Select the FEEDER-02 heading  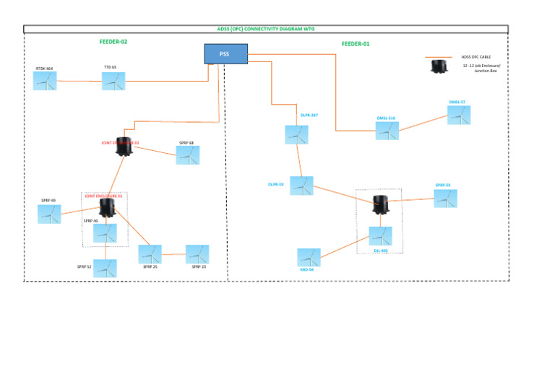(113, 42)
